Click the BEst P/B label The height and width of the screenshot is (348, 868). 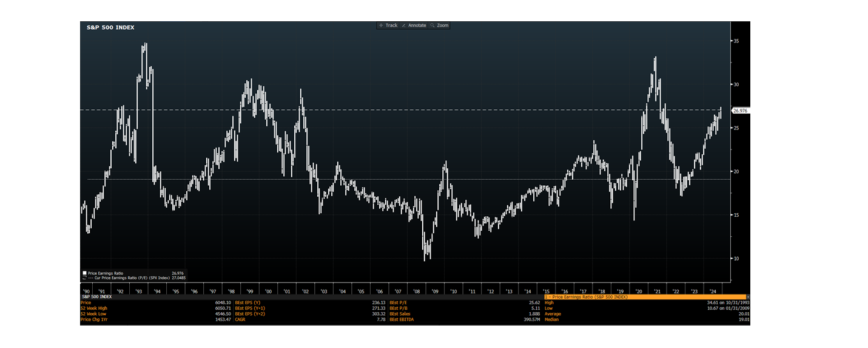click(399, 308)
